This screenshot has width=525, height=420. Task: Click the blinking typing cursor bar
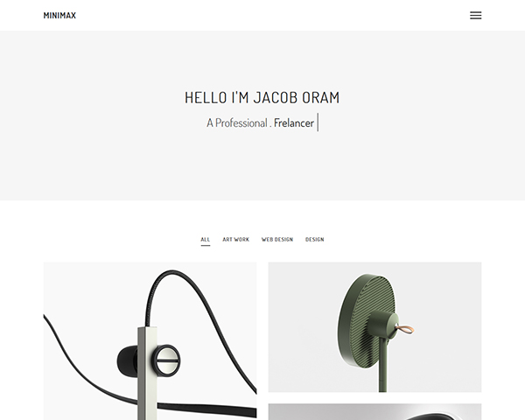click(318, 122)
